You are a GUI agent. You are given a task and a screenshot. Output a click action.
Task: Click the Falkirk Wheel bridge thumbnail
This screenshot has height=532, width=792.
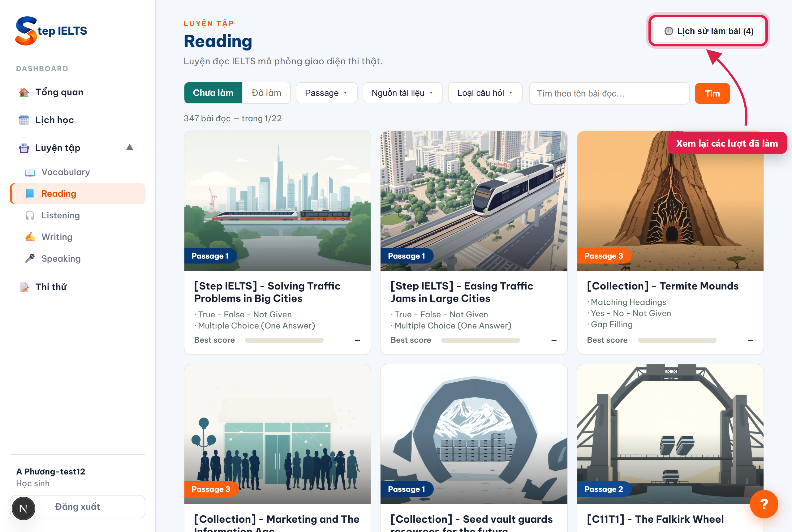tap(670, 434)
